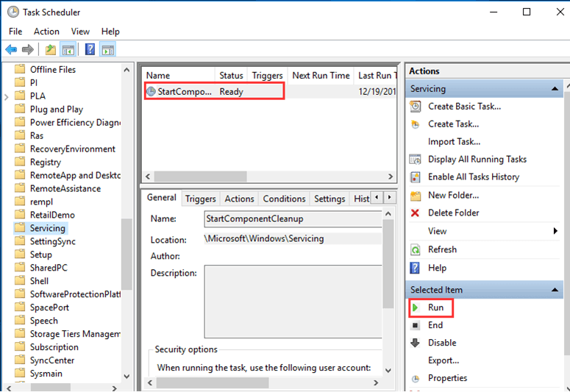Click the task's Ready status cell

point(231,92)
